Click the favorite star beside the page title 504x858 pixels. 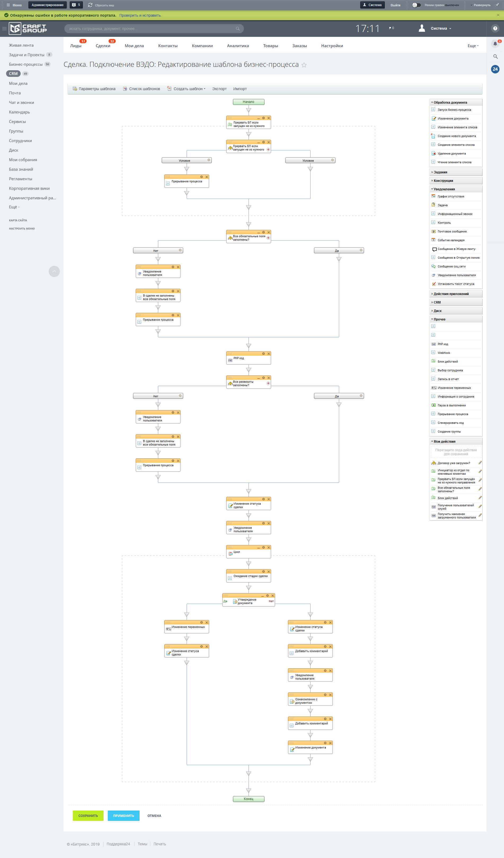point(304,65)
